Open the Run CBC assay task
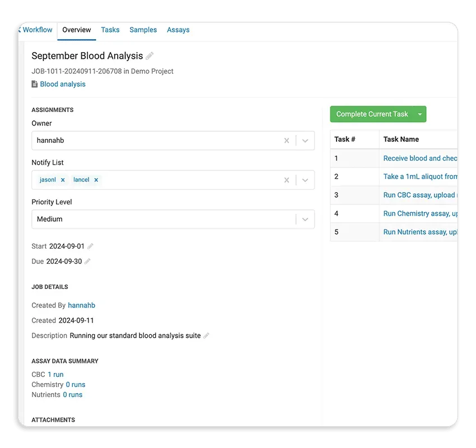Screen dimensions: 476x448 [420, 195]
